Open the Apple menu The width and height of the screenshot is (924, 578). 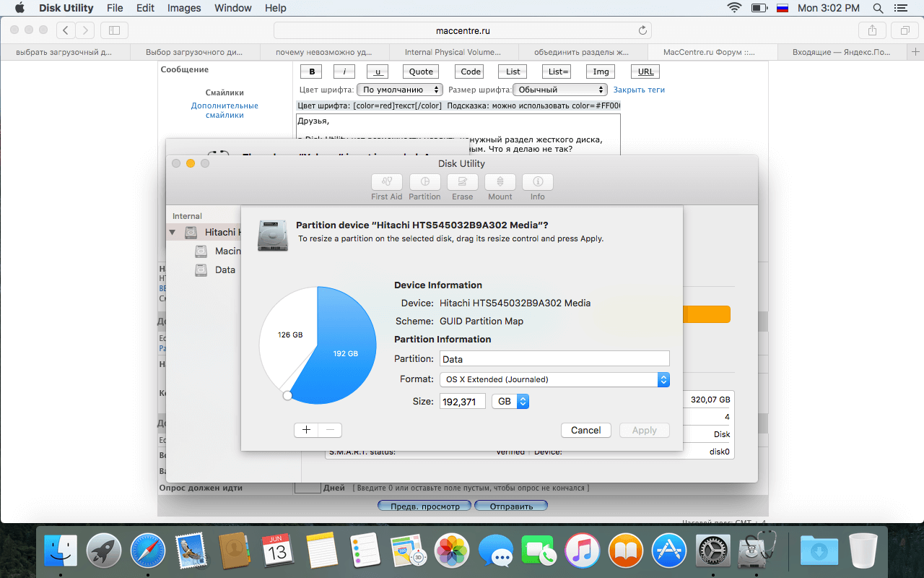[x=19, y=8]
